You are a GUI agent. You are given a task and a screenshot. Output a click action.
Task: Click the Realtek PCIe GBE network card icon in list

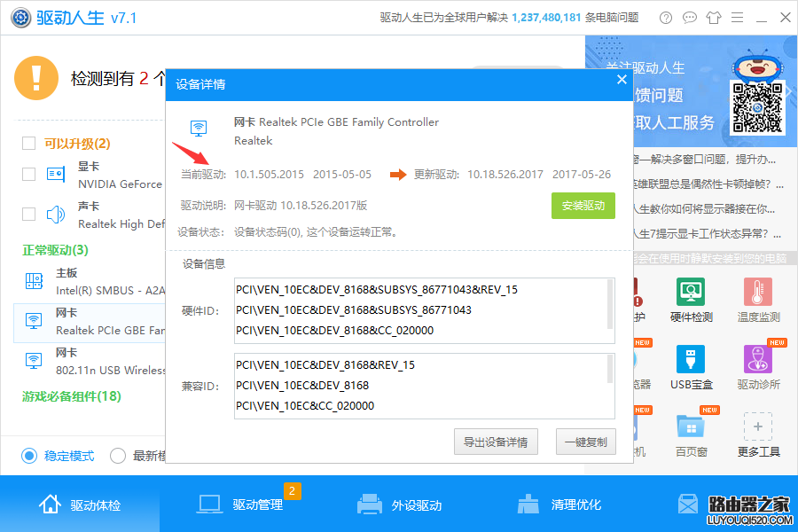[34, 321]
